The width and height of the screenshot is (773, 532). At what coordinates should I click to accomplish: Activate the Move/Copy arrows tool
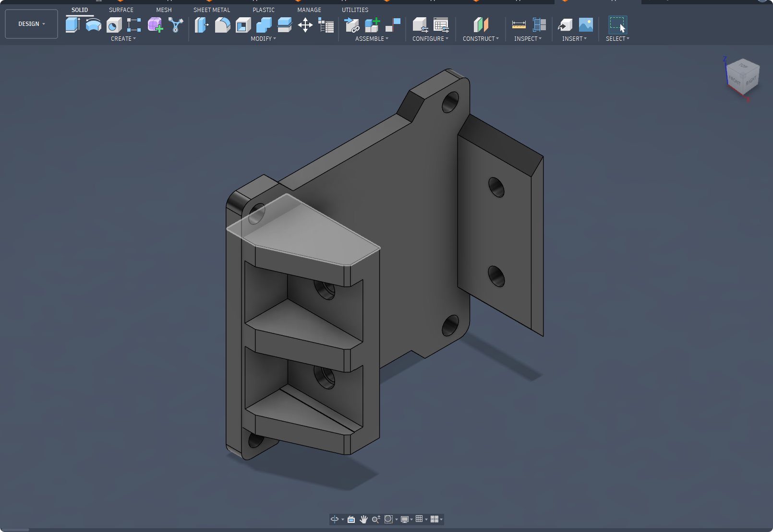tap(305, 24)
